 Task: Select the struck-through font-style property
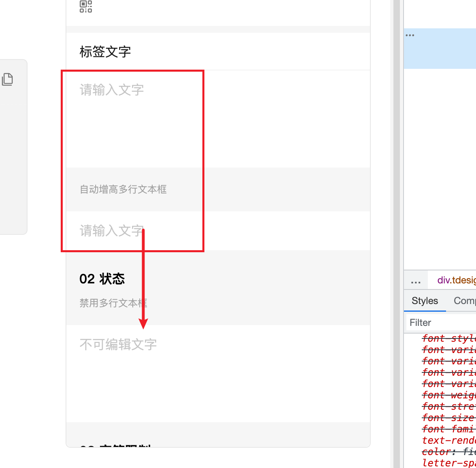[x=448, y=338]
